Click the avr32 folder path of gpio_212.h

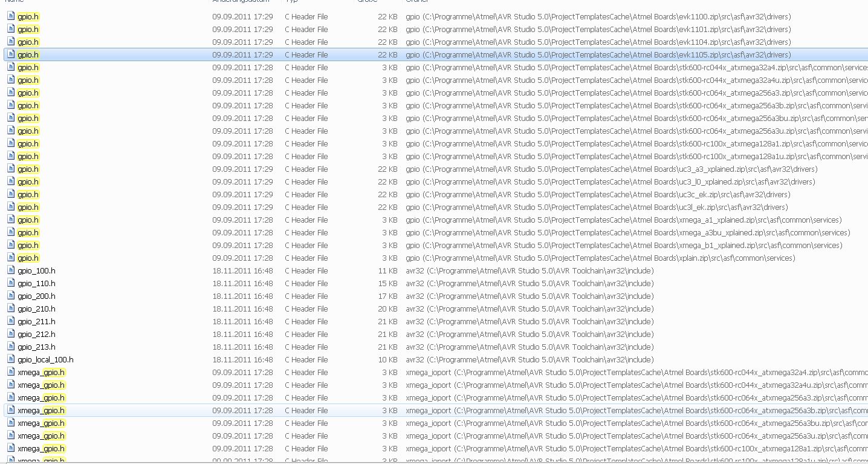click(x=530, y=334)
